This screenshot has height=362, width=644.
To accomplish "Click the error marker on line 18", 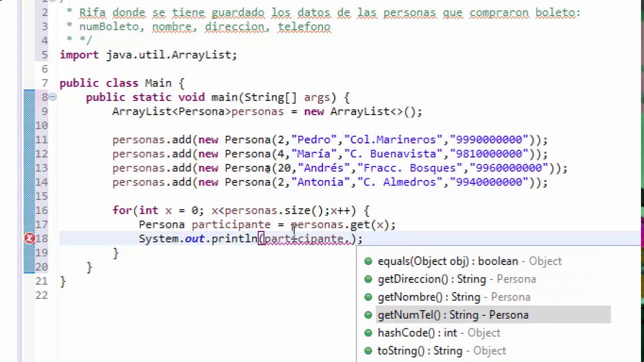I will 29,239.
